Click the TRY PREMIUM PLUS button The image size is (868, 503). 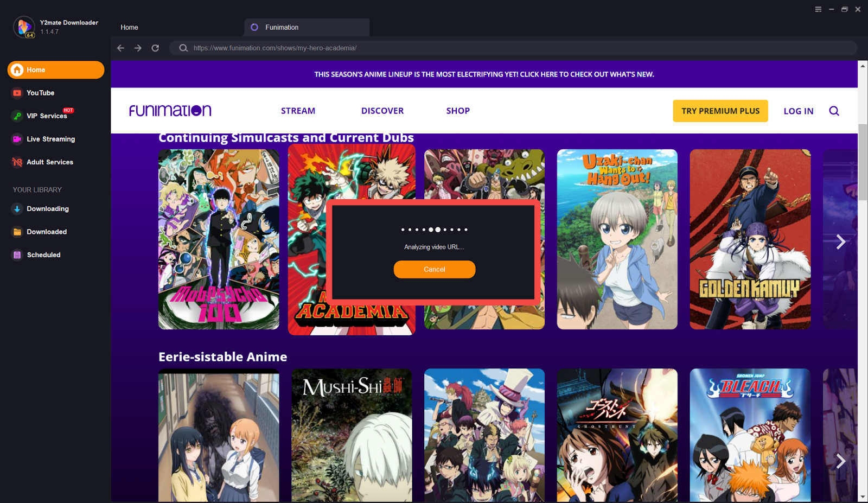(720, 111)
